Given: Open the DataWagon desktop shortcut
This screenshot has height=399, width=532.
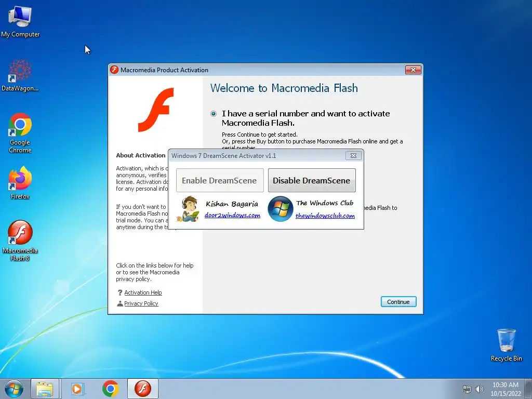Looking at the screenshot, I should (x=20, y=75).
